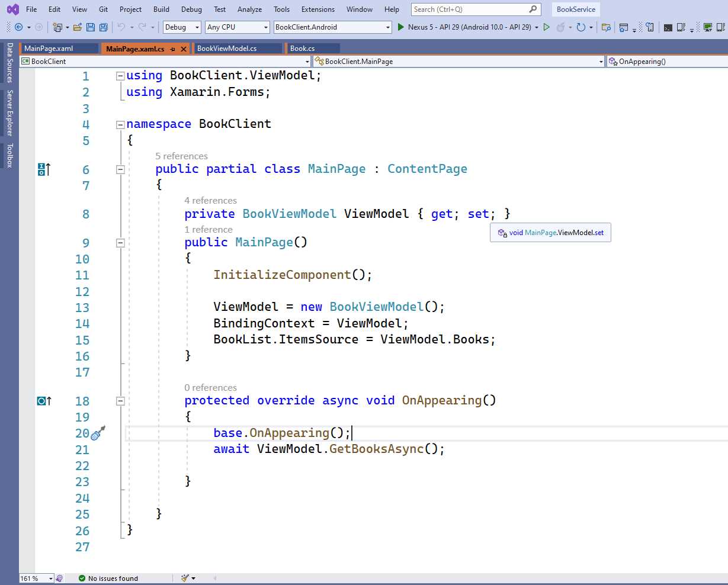Image resolution: width=728 pixels, height=585 pixels.
Task: Open the OnAppearing() member dropdown
Action: coord(667,61)
